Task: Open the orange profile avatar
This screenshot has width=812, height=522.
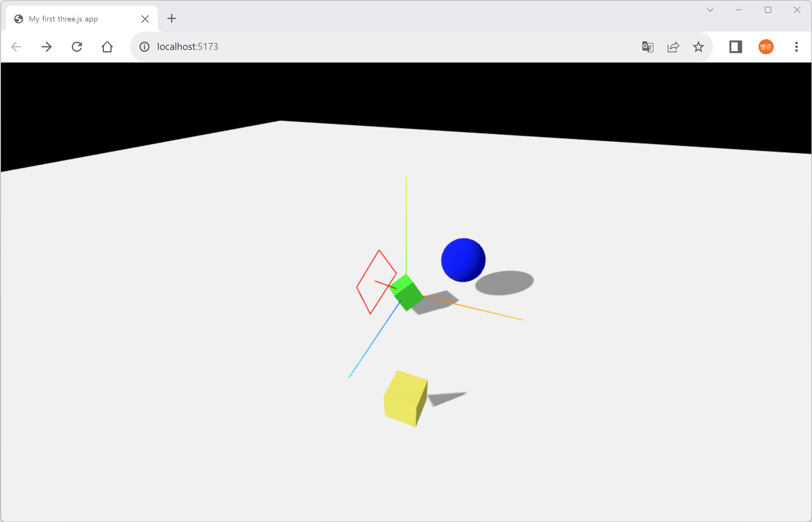Action: (x=766, y=47)
